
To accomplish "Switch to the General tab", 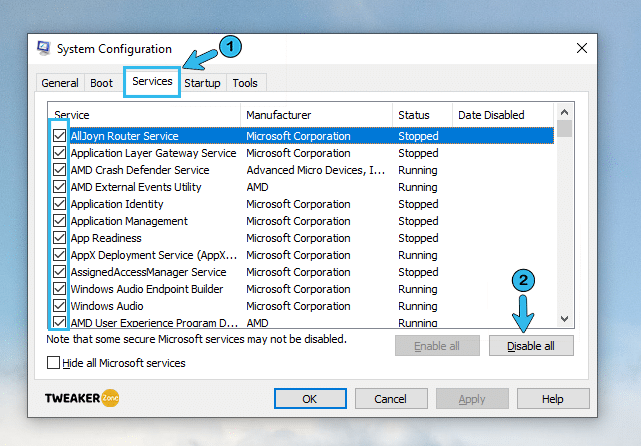I will 60,83.
